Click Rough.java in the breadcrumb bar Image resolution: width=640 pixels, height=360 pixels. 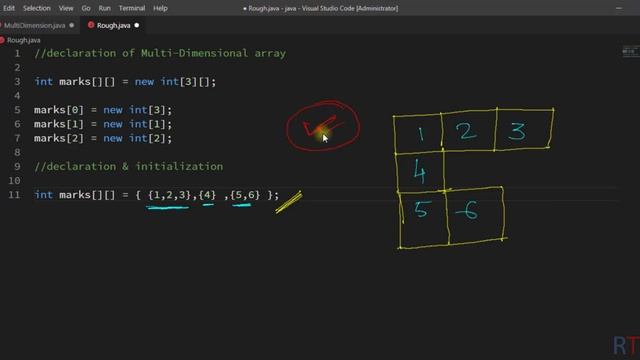(24, 40)
